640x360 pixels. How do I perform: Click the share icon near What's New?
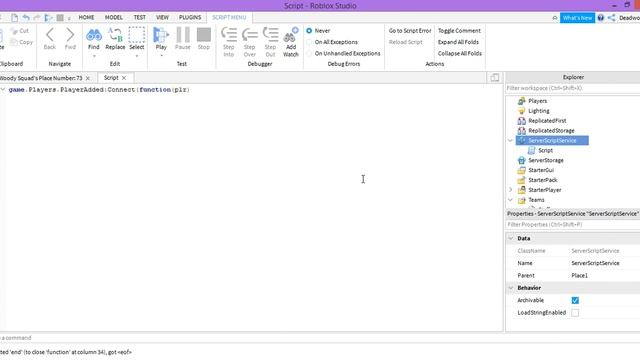(611, 18)
